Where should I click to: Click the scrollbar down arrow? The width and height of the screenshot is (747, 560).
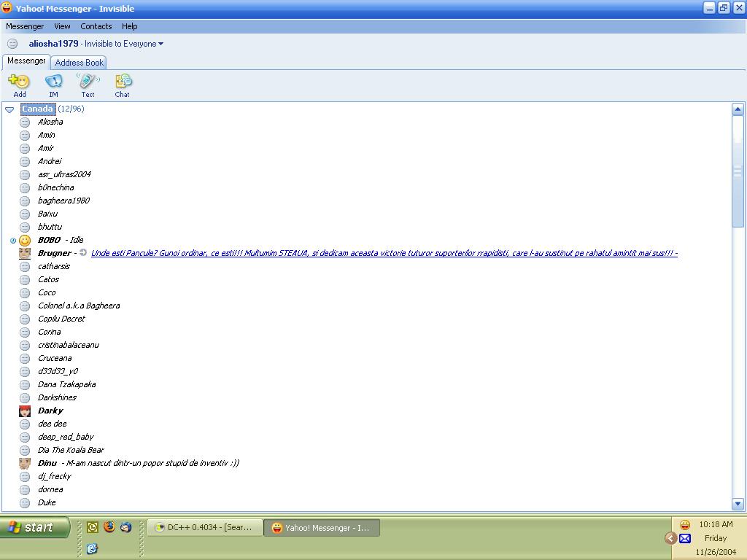click(738, 503)
